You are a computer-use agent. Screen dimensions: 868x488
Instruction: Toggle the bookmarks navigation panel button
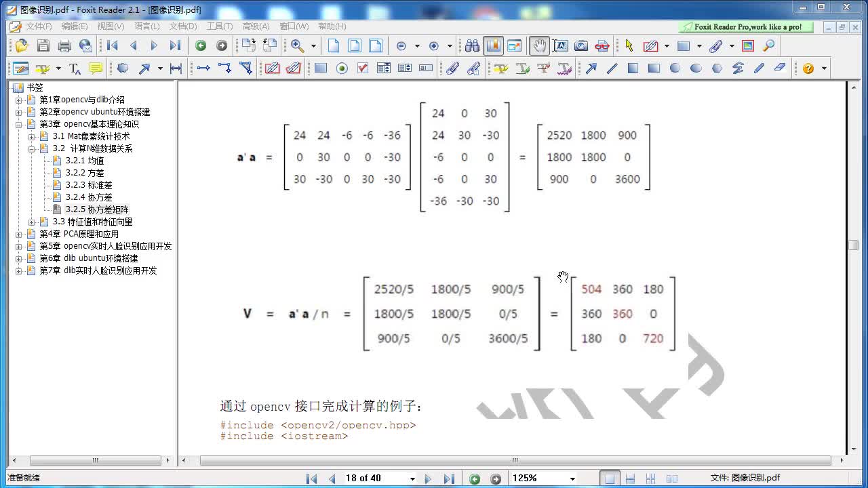pos(493,45)
